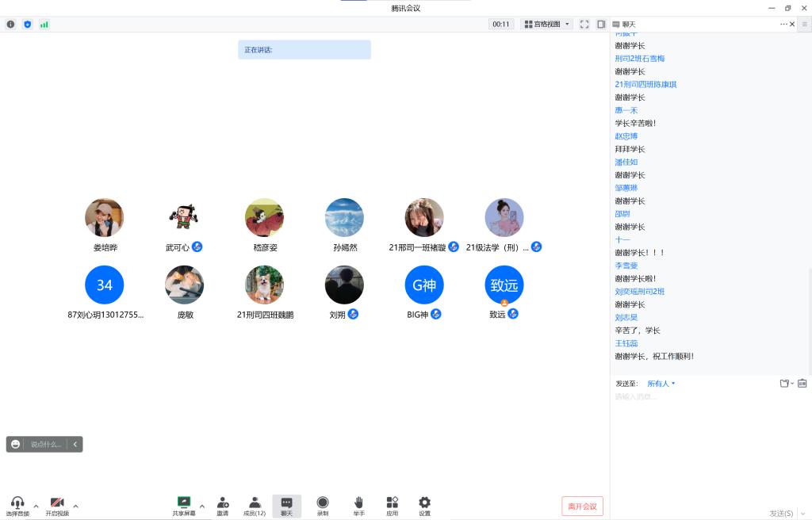
Task: Select 武可心's cartoon avatar
Action: click(x=184, y=217)
